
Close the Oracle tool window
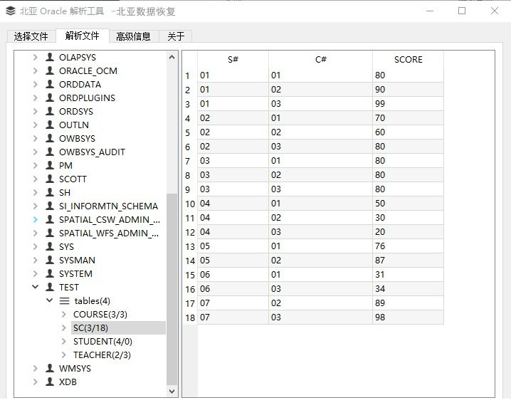(x=495, y=11)
